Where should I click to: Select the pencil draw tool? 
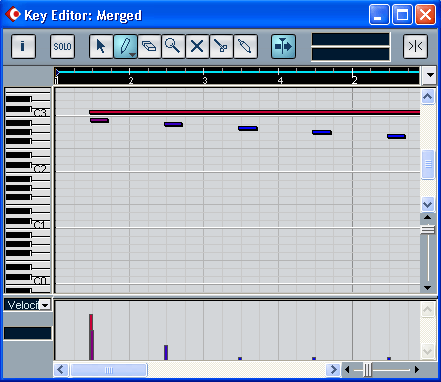pos(125,46)
